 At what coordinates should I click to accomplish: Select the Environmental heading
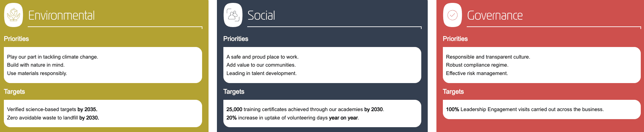62,15
